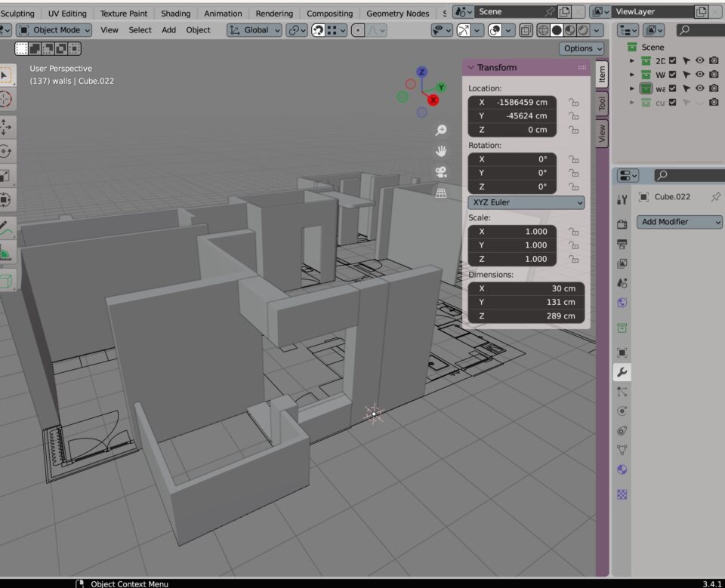The width and height of the screenshot is (725, 588).
Task: Click the Z dimension field 289 cm
Action: [526, 316]
